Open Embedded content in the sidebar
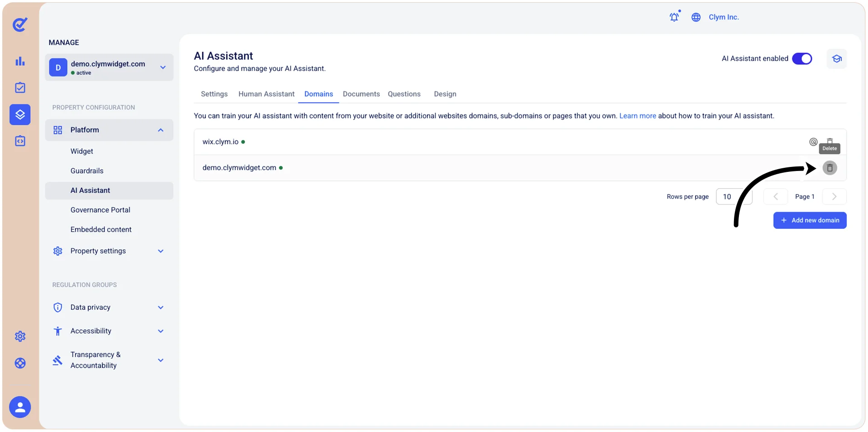 (101, 230)
